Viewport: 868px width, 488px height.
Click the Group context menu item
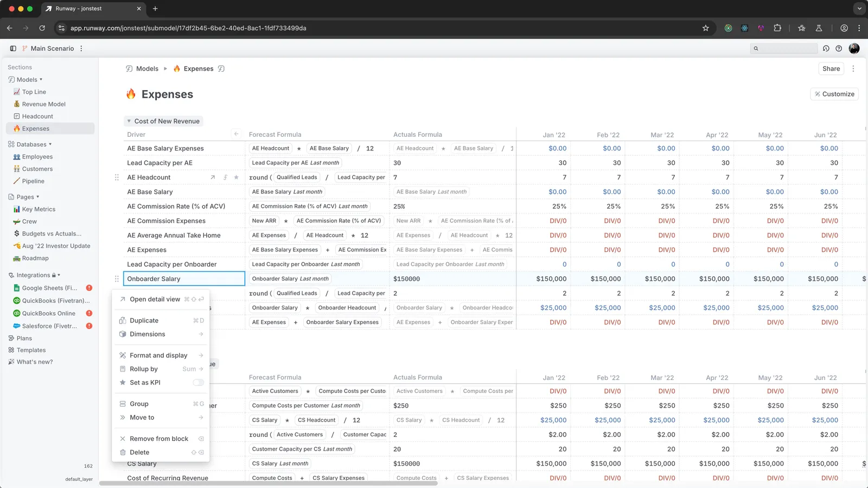click(161, 404)
